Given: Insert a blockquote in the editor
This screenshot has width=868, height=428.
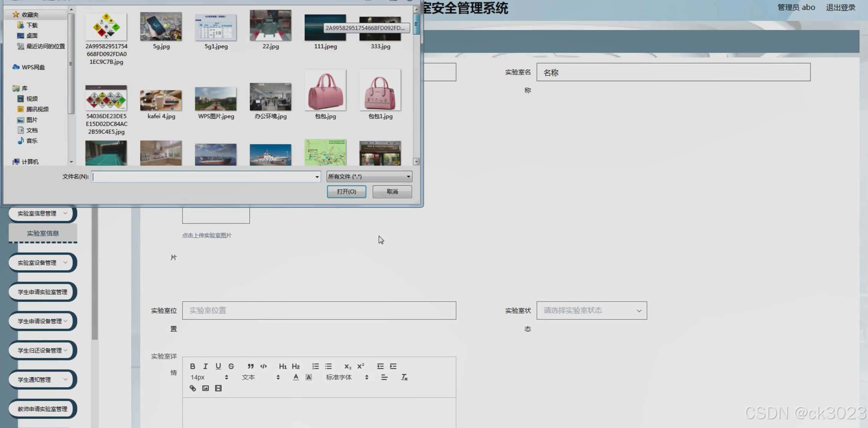Looking at the screenshot, I should (251, 366).
